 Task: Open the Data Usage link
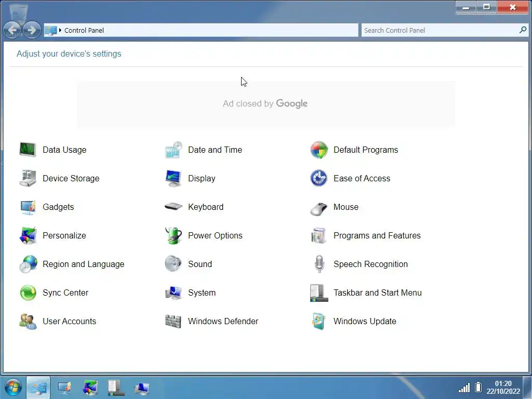pyautogui.click(x=64, y=150)
